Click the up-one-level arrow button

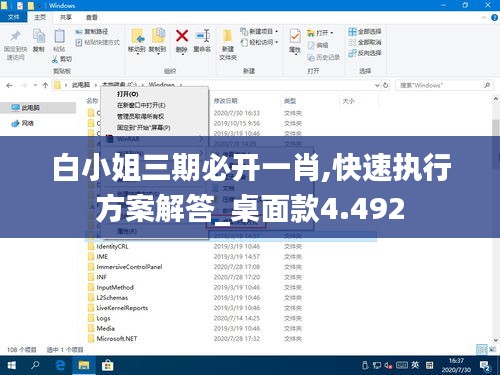(x=45, y=85)
